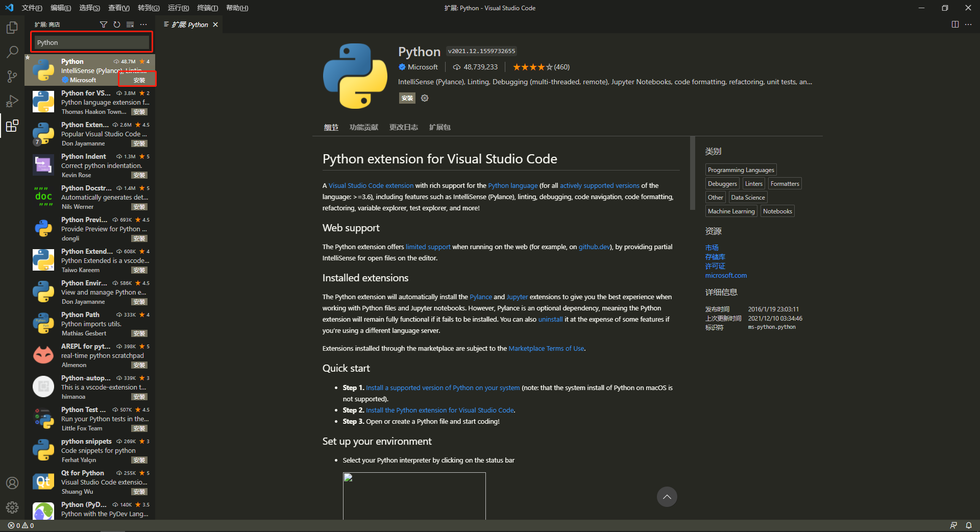Open the 选择(S) menu
The height and width of the screenshot is (532, 980).
[x=90, y=8]
